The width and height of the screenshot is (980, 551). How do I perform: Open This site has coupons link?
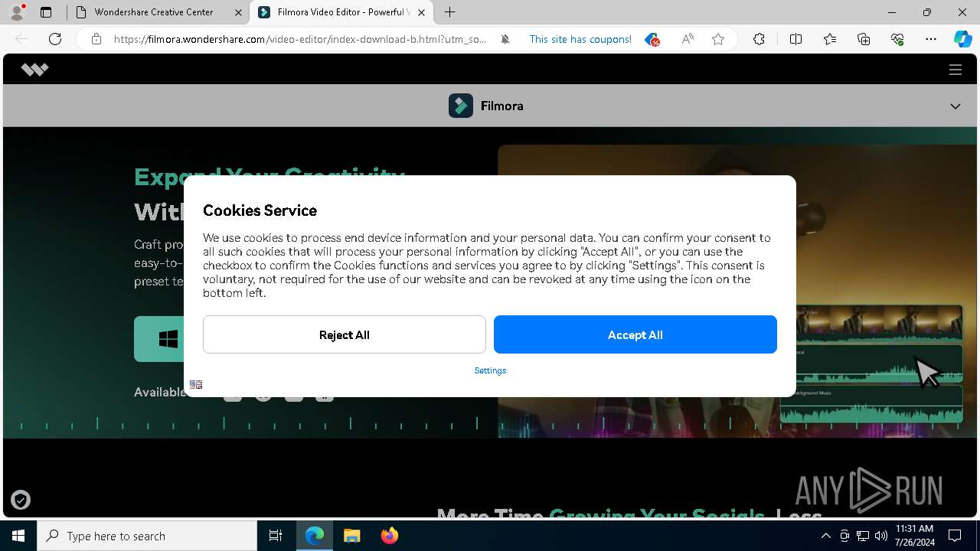580,39
